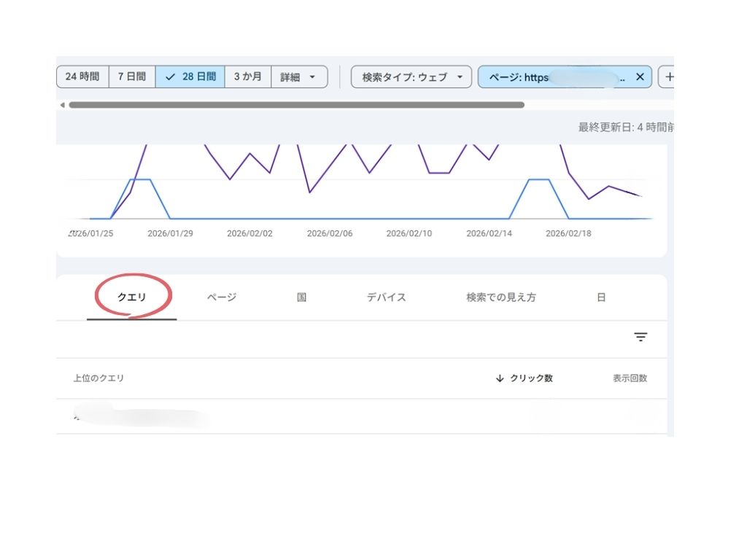Click the sort arrow next to クリック数
This screenshot has width=747, height=560.
pos(499,378)
